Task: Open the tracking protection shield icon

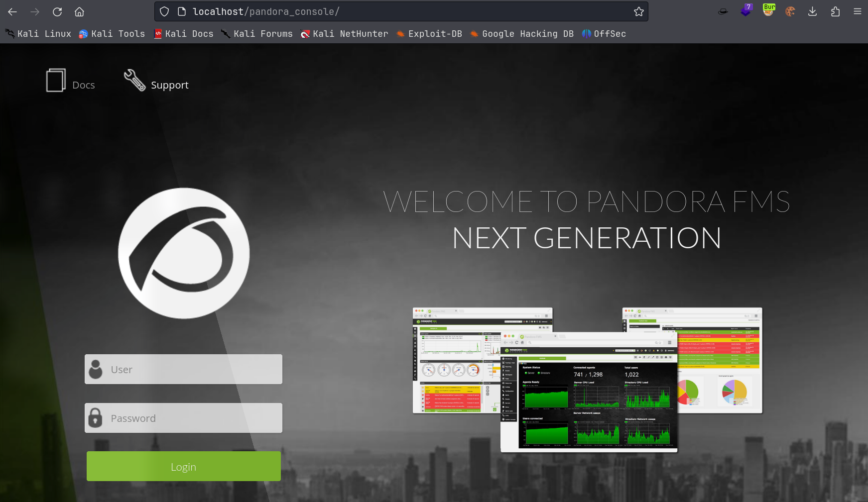Action: pos(164,11)
